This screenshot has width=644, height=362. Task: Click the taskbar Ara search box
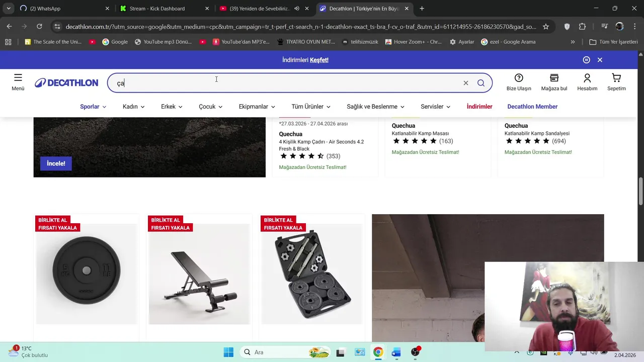[286, 352]
